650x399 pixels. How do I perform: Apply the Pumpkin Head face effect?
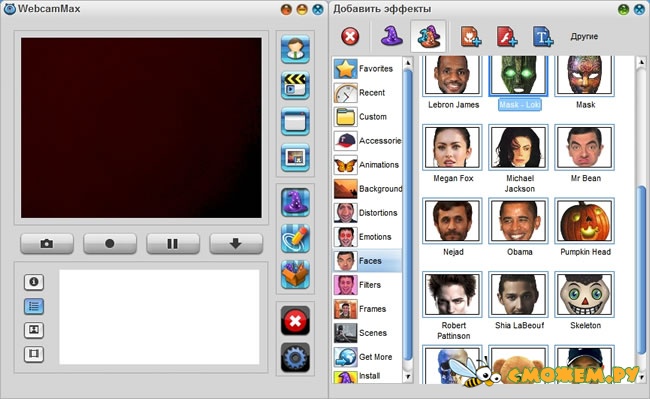pos(585,221)
